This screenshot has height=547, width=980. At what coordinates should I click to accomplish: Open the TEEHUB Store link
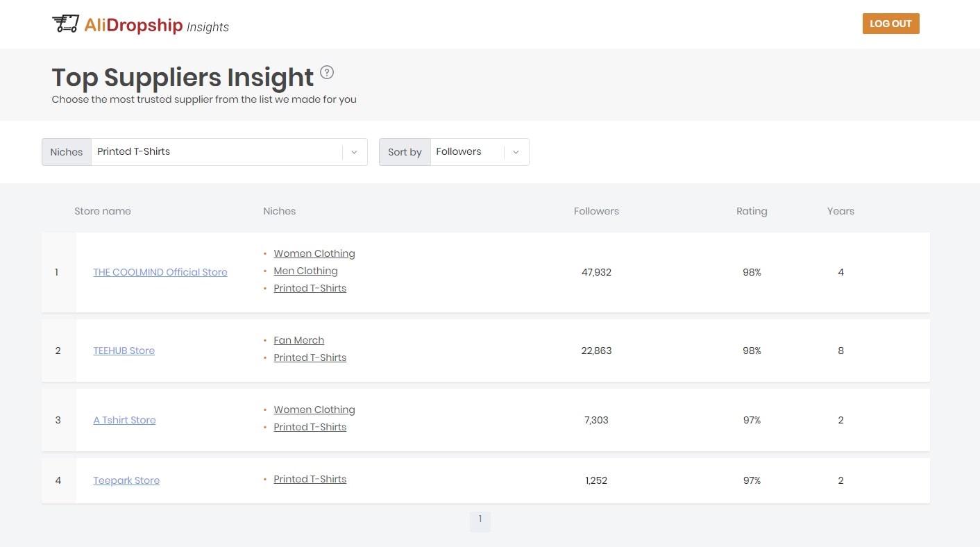[124, 351]
